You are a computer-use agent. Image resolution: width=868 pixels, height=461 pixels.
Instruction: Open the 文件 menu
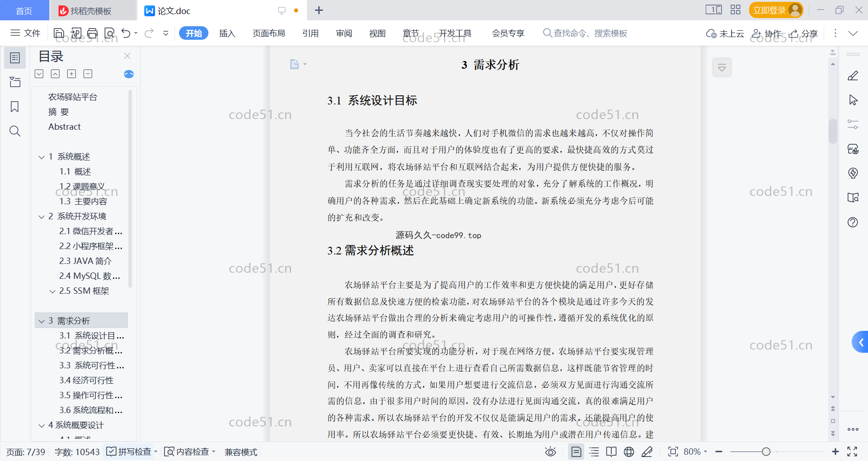tap(25, 33)
